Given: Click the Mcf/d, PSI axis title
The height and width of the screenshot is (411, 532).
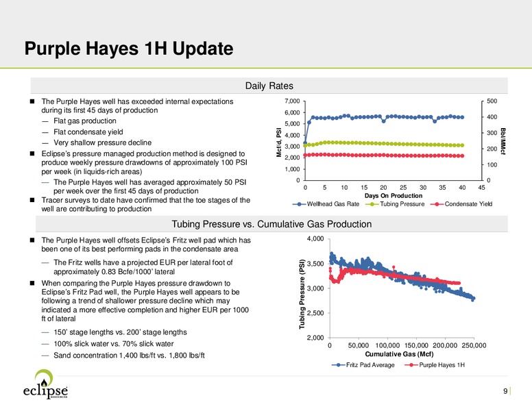Looking at the screenshot, I should tap(279, 142).
